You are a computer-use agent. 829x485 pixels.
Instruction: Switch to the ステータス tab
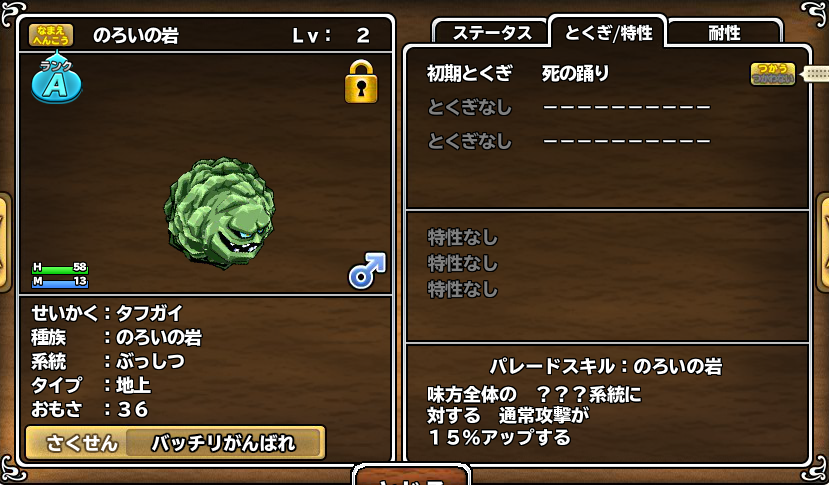(x=491, y=33)
